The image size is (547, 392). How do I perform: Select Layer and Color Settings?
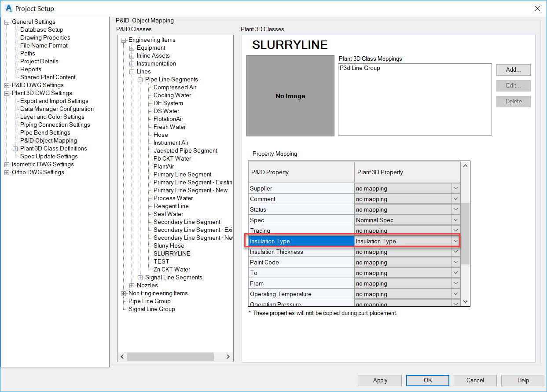[52, 117]
